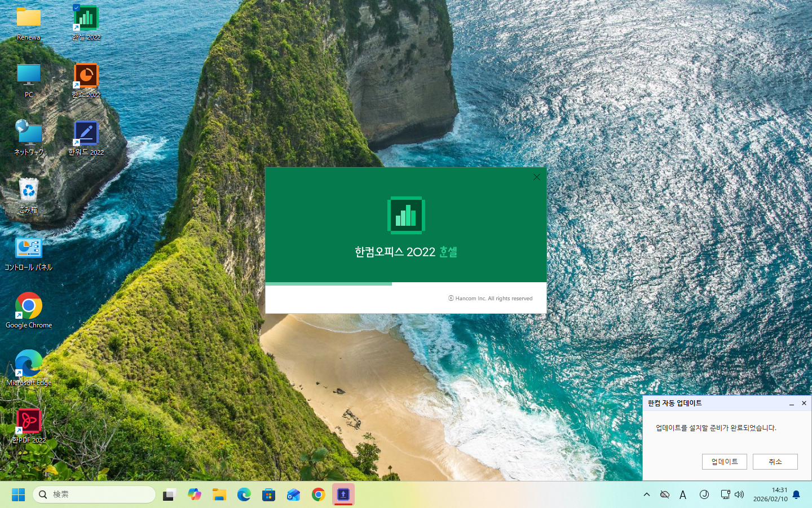Close the 한컴오피스 2022 한셀 splash screen
The image size is (812, 508).
[x=536, y=177]
